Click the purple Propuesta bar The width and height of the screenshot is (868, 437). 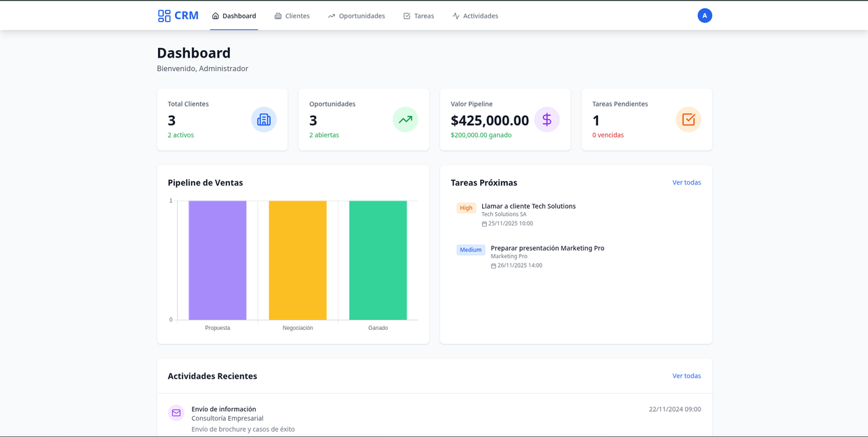point(218,260)
